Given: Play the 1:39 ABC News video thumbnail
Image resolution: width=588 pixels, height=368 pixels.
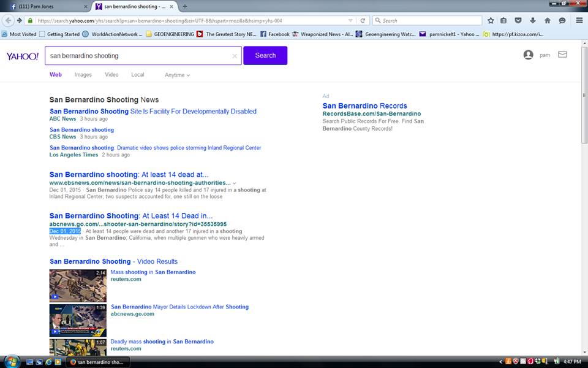Looking at the screenshot, I should [78, 321].
